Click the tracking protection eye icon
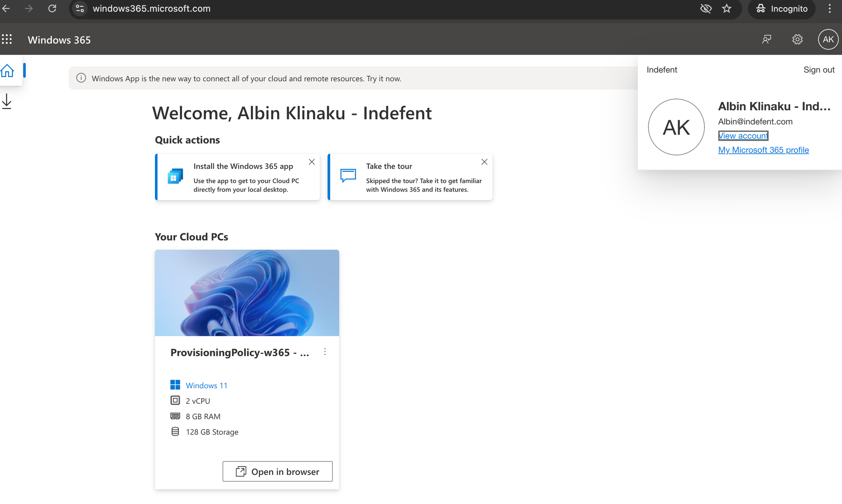Image resolution: width=842 pixels, height=504 pixels. (706, 8)
